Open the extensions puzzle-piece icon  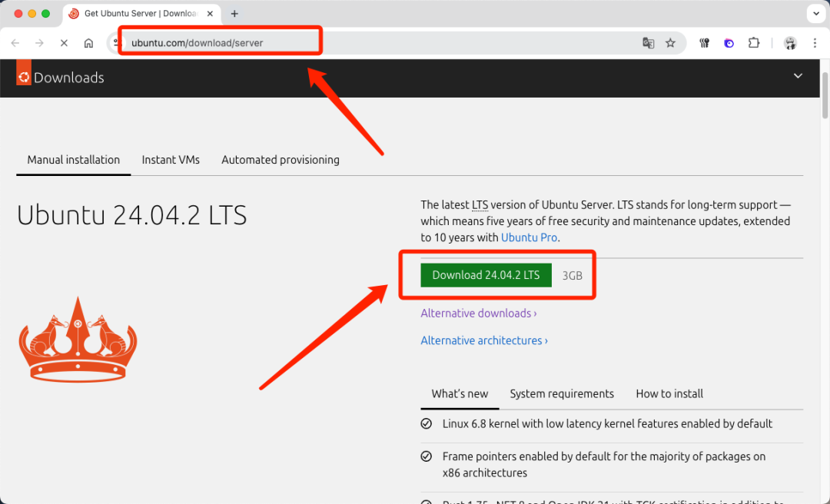point(754,43)
